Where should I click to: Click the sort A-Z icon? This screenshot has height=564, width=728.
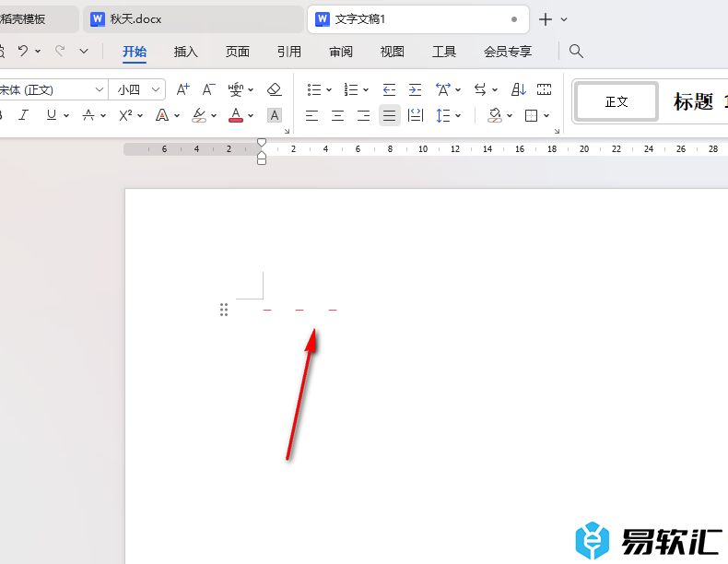pyautogui.click(x=519, y=89)
